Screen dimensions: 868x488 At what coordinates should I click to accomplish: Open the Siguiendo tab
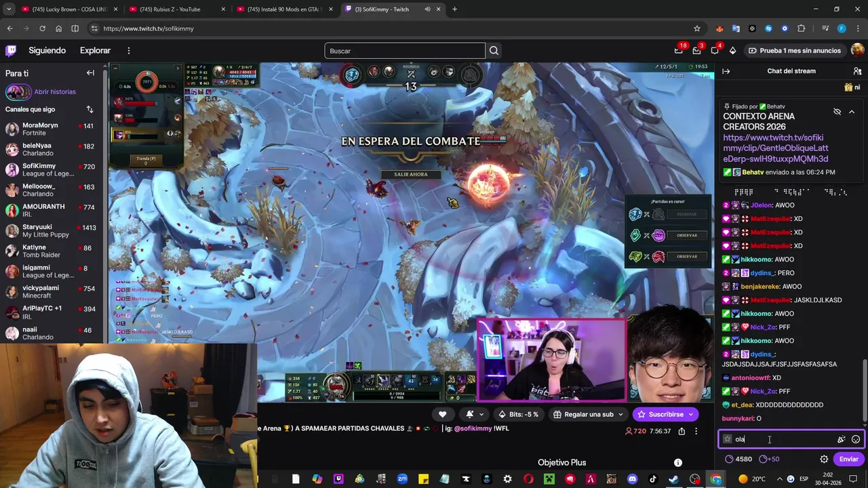pyautogui.click(x=47, y=51)
